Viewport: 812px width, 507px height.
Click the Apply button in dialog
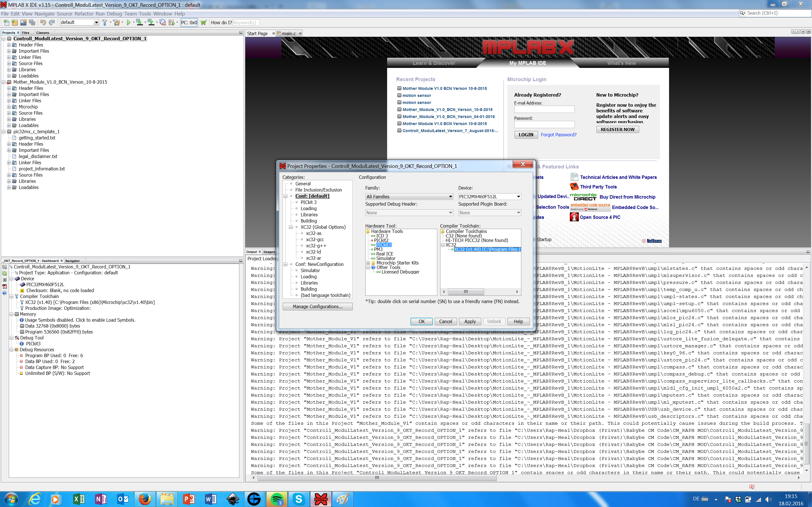470,321
